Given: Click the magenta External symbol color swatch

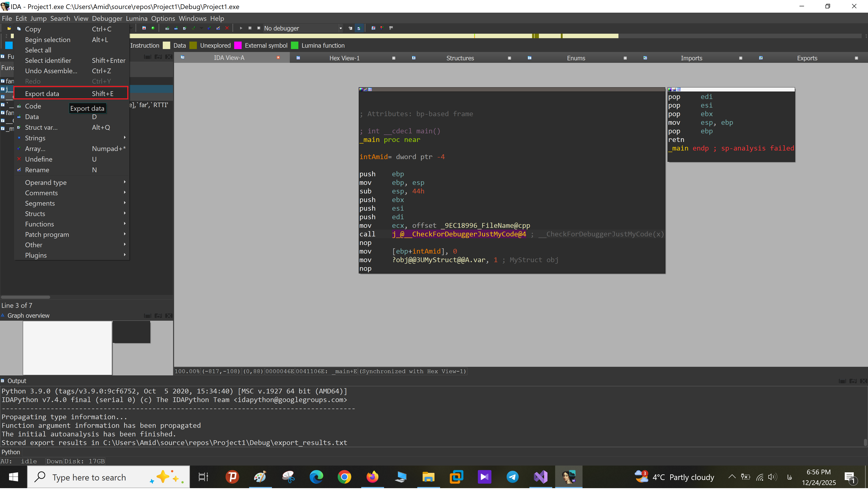Looking at the screenshot, I should (x=238, y=46).
